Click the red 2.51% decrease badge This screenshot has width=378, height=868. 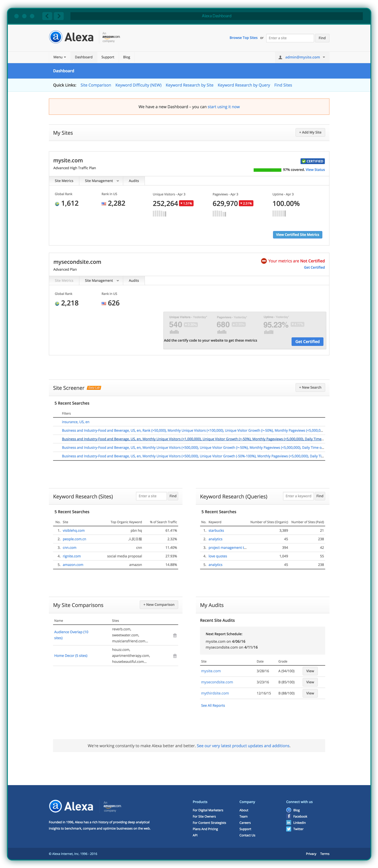[x=246, y=203]
